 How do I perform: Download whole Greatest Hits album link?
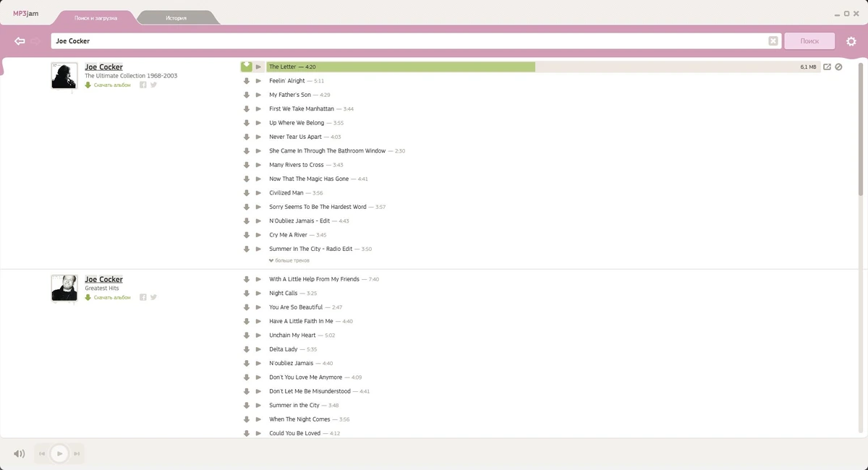click(x=108, y=297)
